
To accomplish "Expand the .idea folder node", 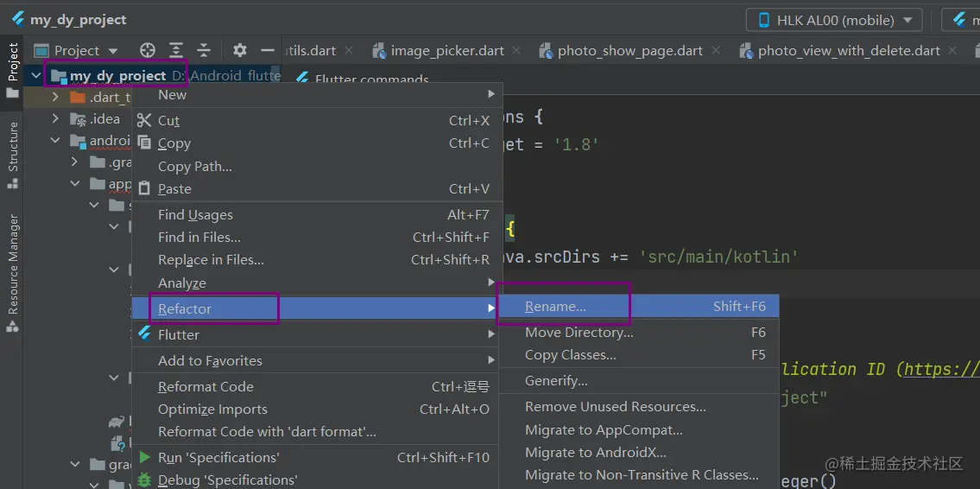I will tap(55, 119).
